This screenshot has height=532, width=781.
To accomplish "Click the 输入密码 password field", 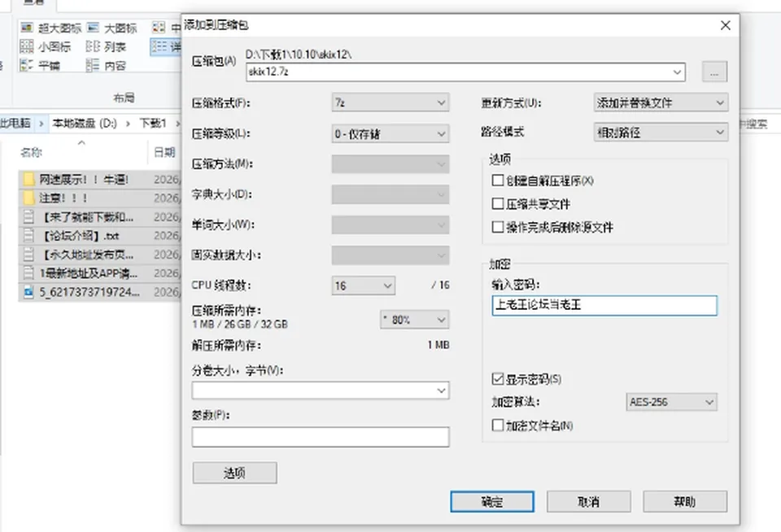I will 604,305.
